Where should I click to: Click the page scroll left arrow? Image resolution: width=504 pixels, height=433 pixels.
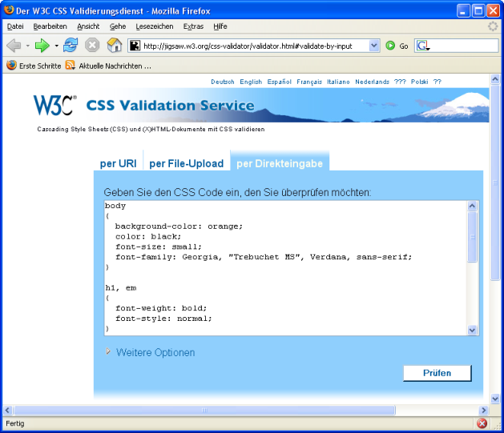point(8,411)
